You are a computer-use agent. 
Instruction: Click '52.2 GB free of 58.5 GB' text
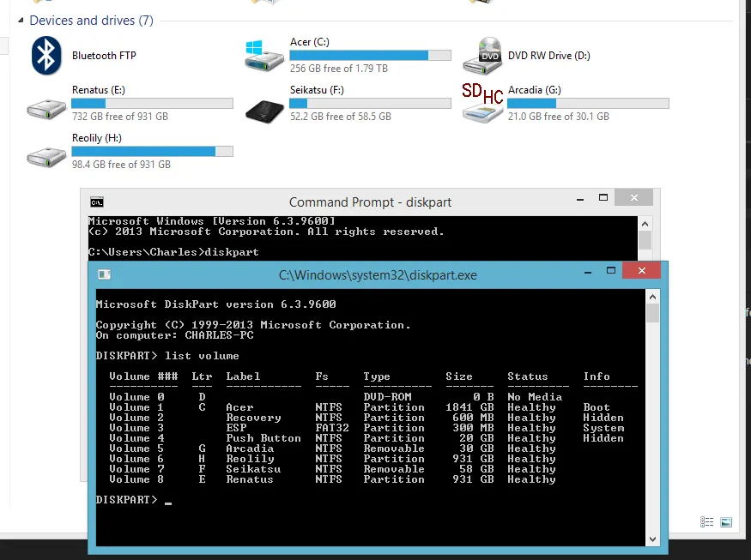click(x=341, y=117)
